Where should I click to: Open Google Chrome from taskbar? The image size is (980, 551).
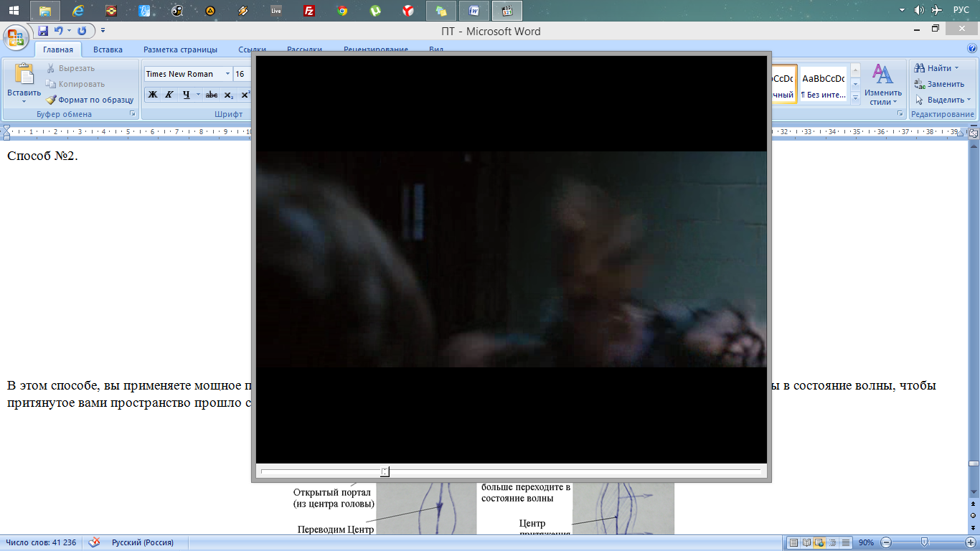click(342, 11)
